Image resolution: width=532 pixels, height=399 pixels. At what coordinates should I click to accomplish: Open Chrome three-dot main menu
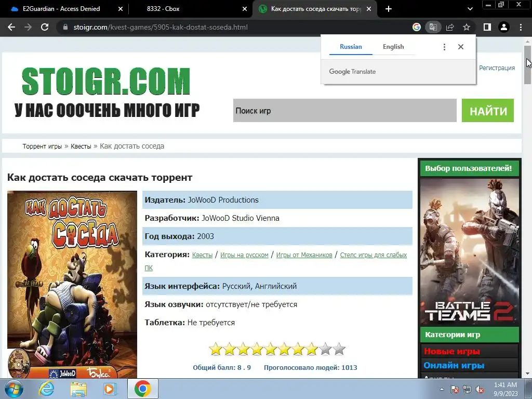(x=521, y=27)
